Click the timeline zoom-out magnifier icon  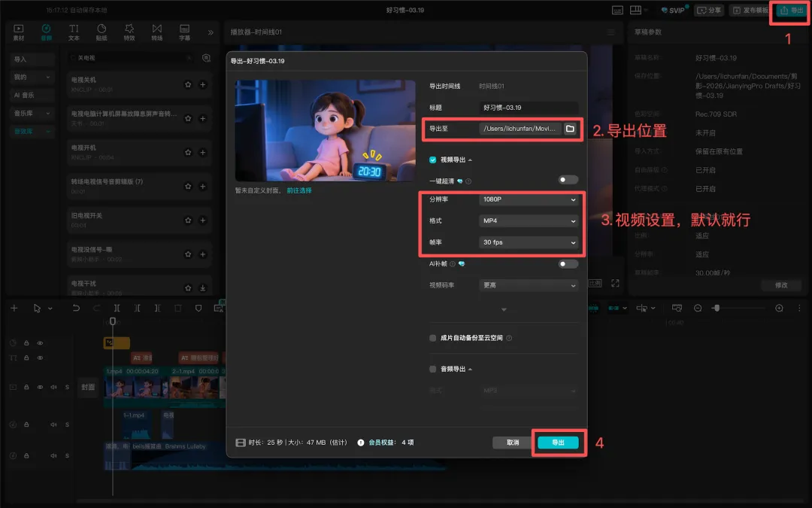click(x=698, y=308)
